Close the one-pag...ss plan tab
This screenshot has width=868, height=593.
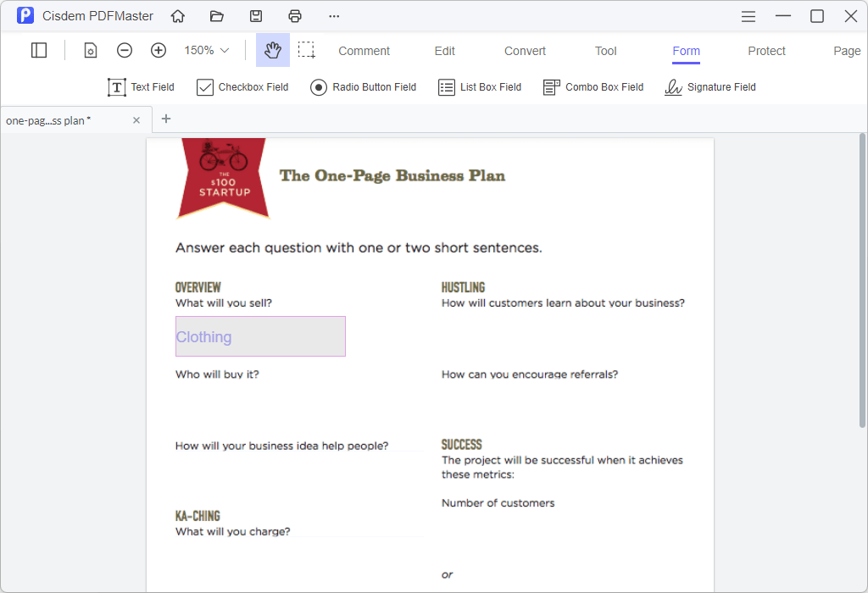(x=136, y=120)
